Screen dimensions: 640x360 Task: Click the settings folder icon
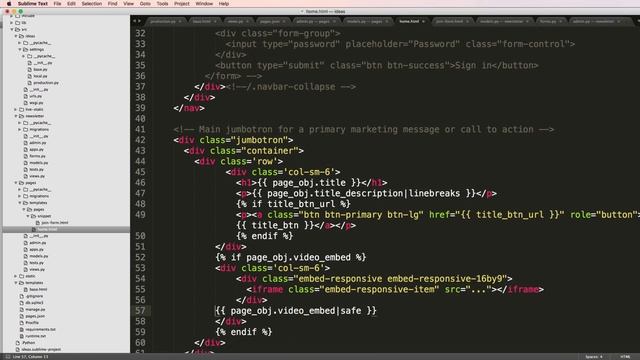click(x=25, y=49)
